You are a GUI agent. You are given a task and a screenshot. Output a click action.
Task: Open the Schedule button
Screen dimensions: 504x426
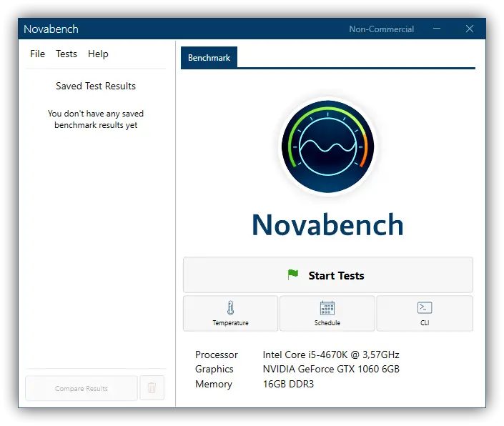click(327, 314)
